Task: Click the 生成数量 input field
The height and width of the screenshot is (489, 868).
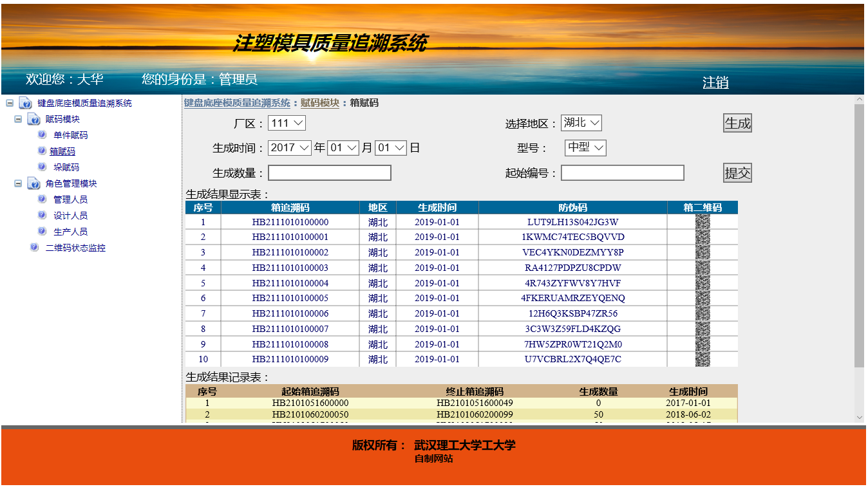Action: click(x=329, y=173)
